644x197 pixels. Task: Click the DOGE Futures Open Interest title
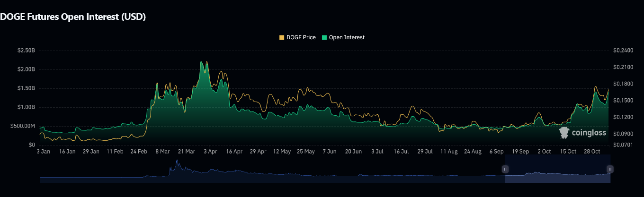(72, 17)
